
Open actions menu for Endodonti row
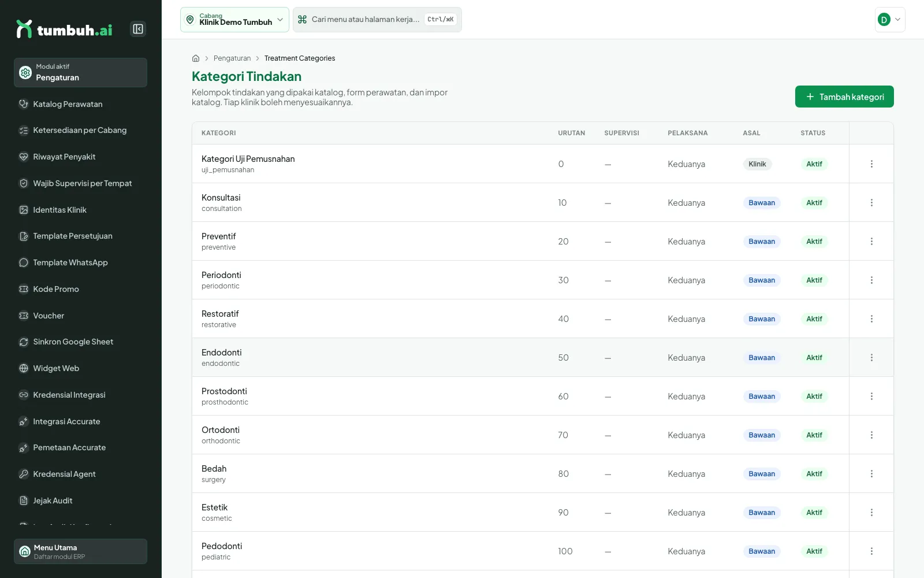click(871, 358)
